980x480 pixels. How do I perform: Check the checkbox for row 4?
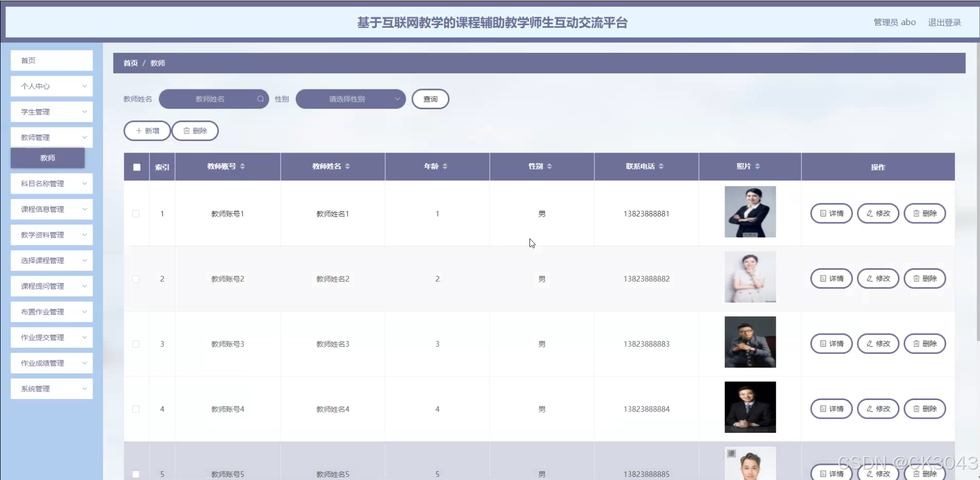pyautogui.click(x=136, y=409)
